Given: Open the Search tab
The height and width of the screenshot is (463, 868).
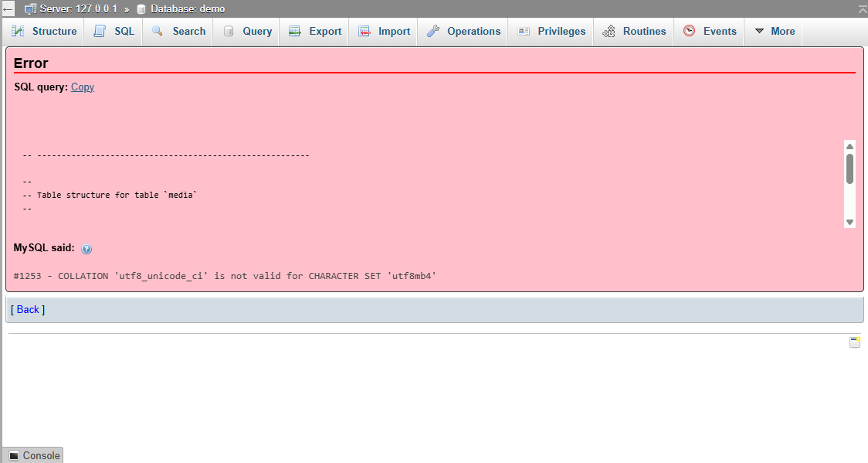Looking at the screenshot, I should pos(178,32).
